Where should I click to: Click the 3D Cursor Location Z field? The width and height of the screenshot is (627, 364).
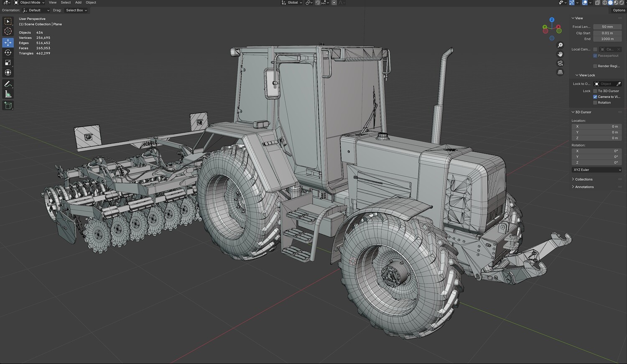[x=596, y=138]
